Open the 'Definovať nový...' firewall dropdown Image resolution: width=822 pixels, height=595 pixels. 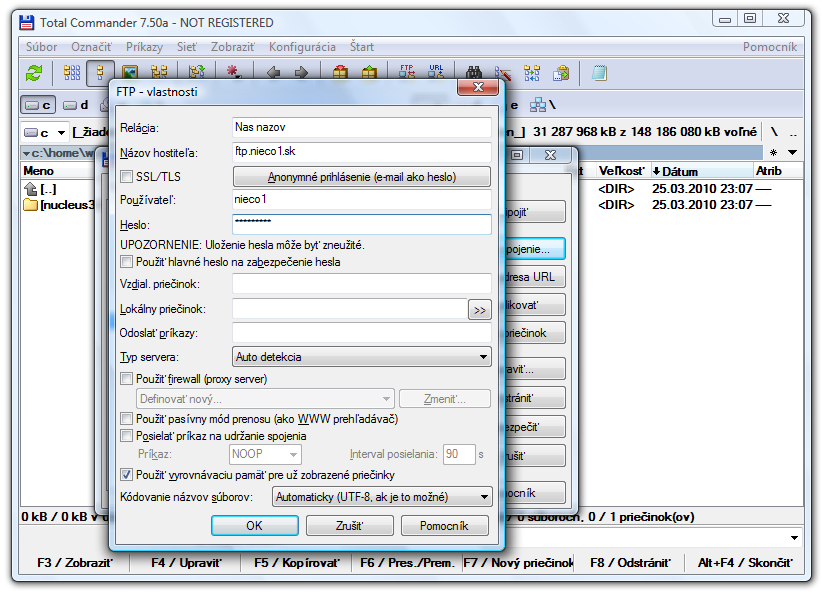pyautogui.click(x=265, y=399)
